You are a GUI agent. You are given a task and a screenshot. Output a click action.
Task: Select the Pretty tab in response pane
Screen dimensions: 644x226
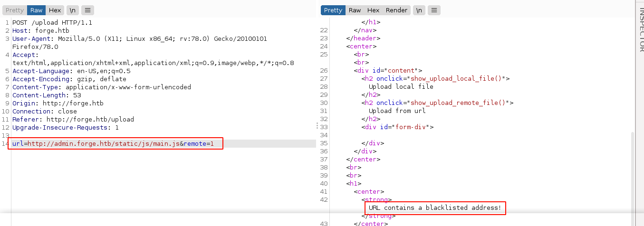(x=333, y=10)
